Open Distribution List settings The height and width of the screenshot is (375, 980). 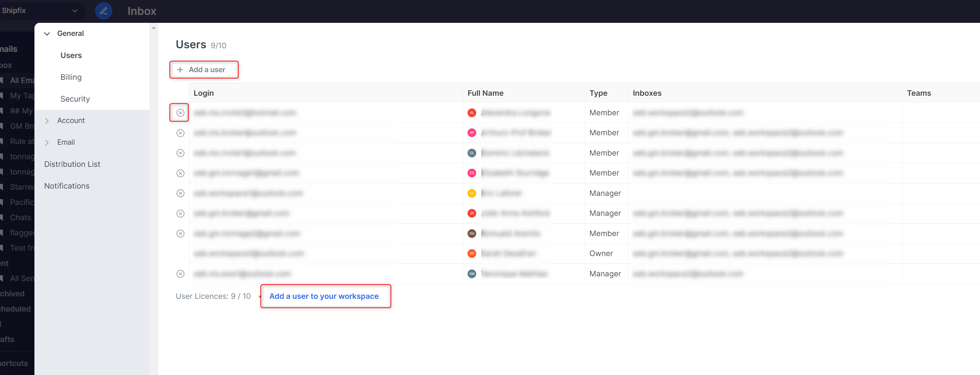pos(72,164)
